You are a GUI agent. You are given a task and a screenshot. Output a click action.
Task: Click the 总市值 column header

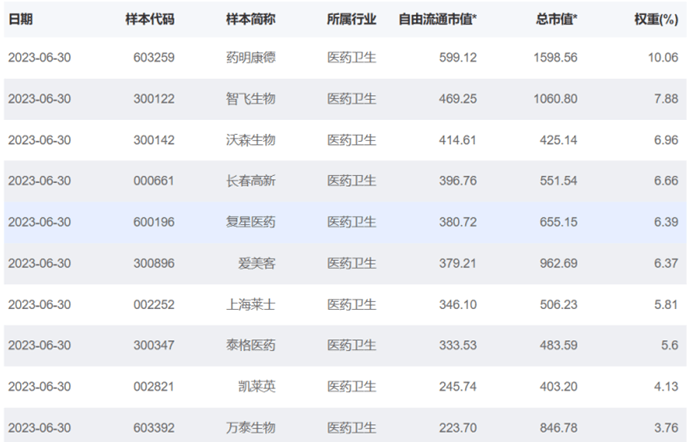pos(557,19)
